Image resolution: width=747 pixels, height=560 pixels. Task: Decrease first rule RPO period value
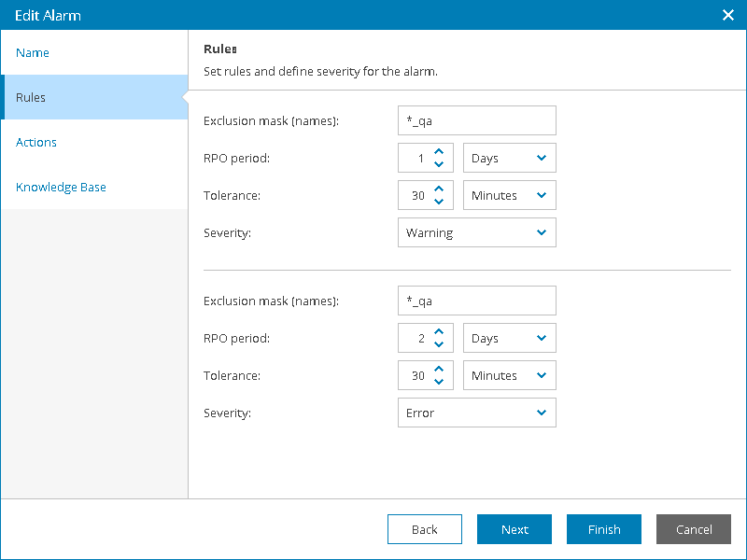click(x=439, y=164)
